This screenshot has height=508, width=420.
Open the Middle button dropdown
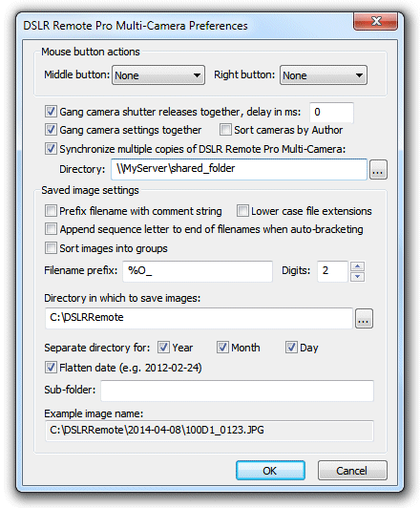tap(158, 75)
